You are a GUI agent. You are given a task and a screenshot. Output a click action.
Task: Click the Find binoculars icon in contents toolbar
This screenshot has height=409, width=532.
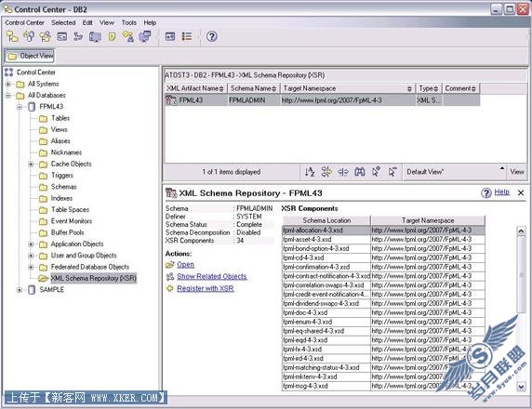(360, 172)
